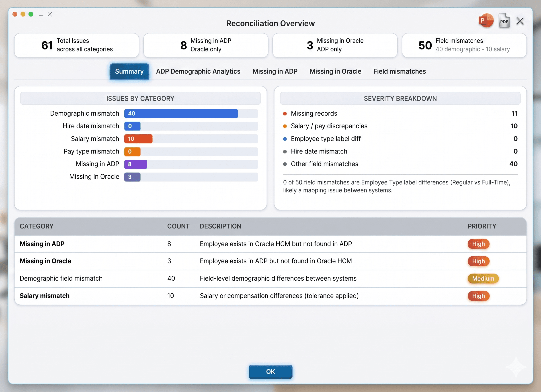Click High badge in Missing in Oracle row
Image resolution: width=541 pixels, height=392 pixels.
click(x=478, y=261)
